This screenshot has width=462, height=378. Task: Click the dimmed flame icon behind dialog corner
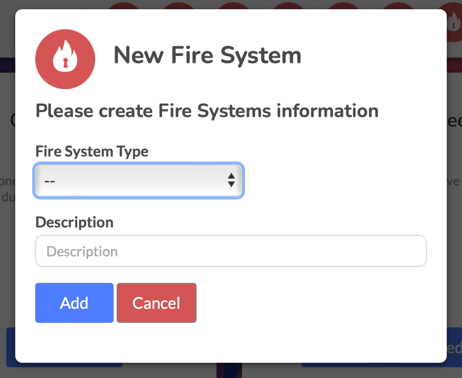pyautogui.click(x=454, y=22)
